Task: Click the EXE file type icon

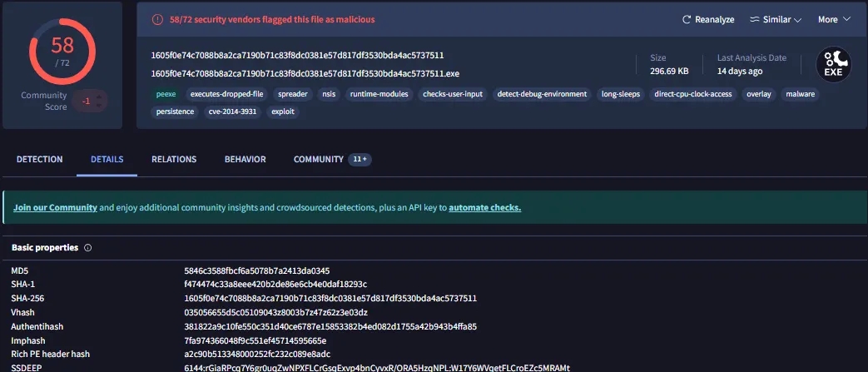Action: (x=833, y=63)
